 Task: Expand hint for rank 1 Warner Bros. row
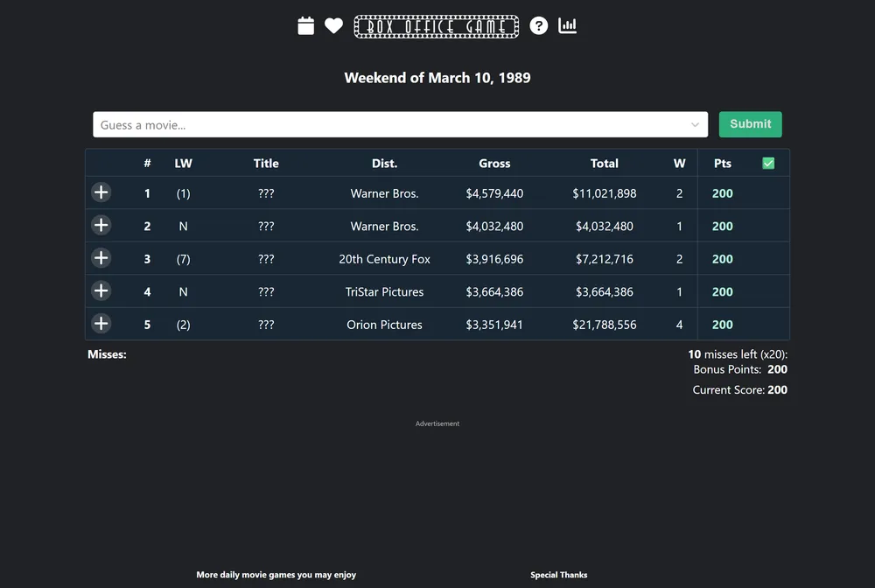[x=101, y=192]
